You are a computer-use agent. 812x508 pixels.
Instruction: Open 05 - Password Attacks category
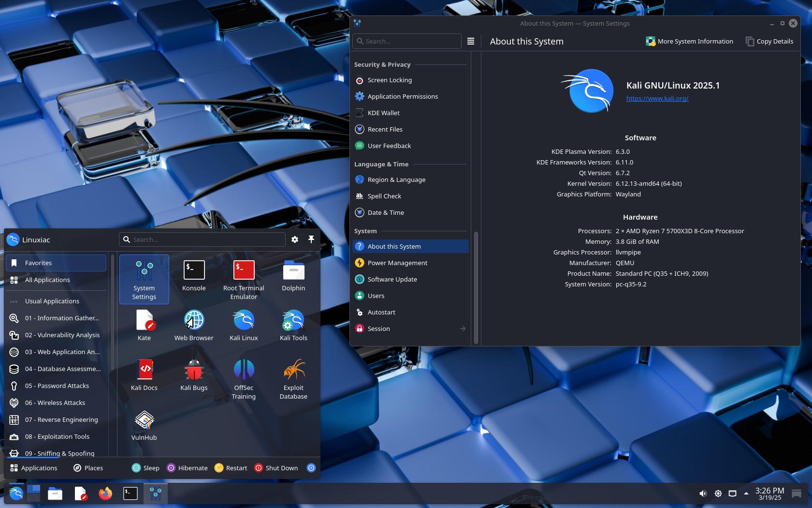57,386
